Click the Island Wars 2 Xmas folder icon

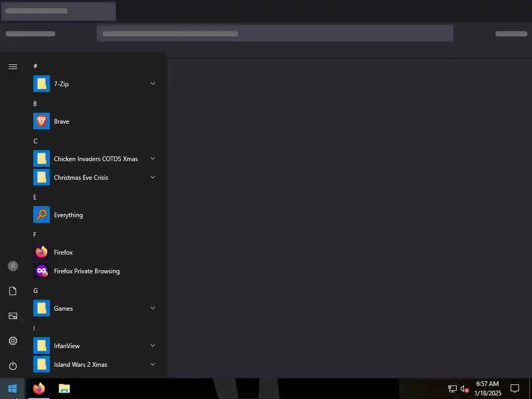point(42,364)
